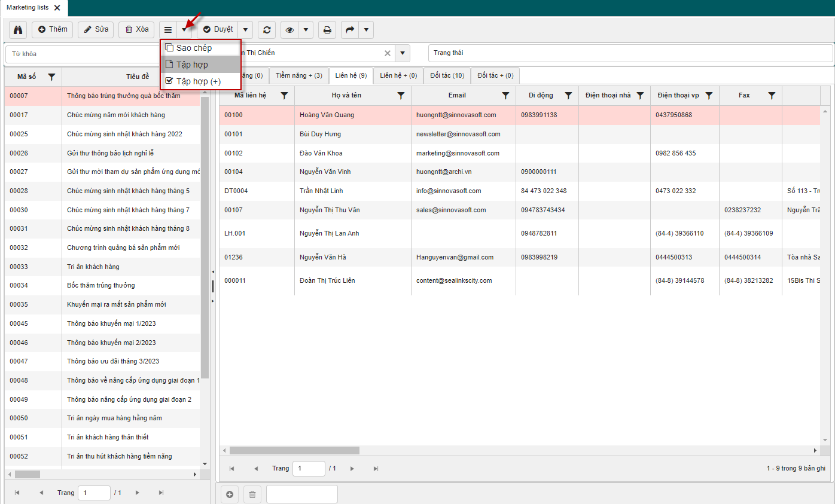Click email marketing@sinnovasoft.com
Viewport: 835px width, 504px height.
(x=458, y=153)
